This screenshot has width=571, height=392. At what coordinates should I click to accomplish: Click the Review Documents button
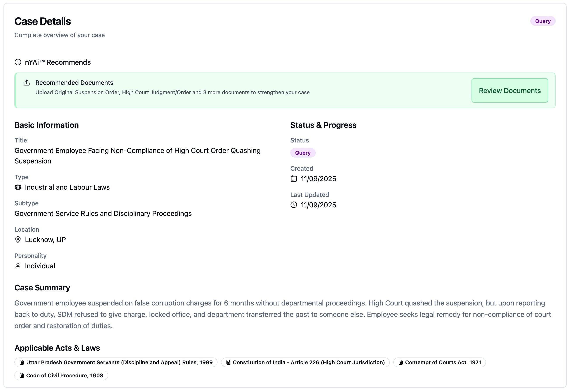click(x=509, y=91)
